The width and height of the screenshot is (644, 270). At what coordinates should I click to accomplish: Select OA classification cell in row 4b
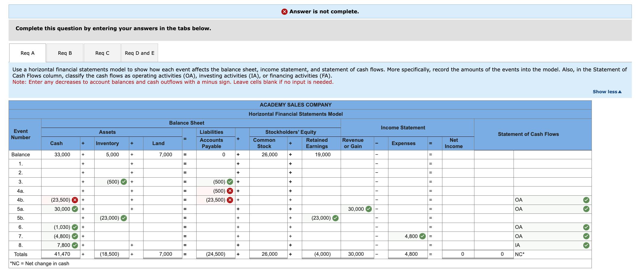click(x=552, y=200)
